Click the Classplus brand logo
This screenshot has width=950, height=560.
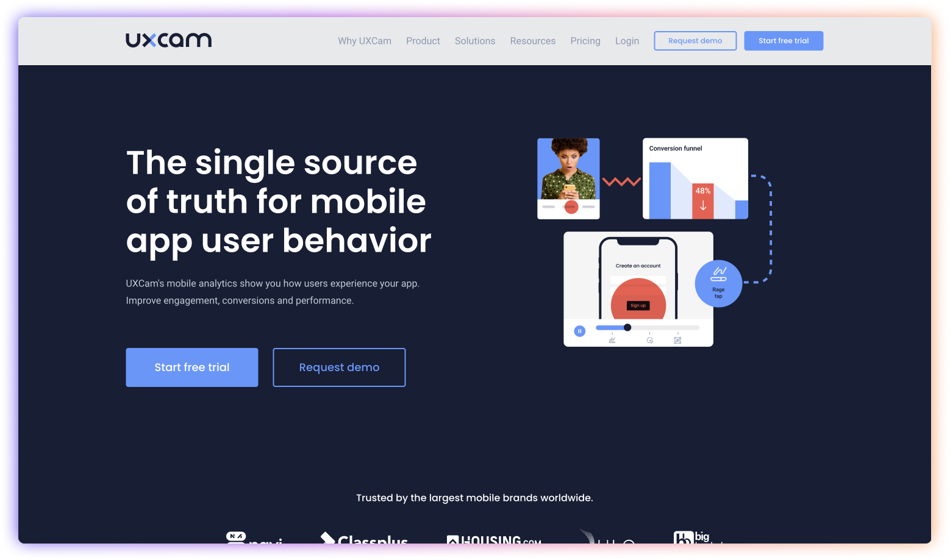tap(365, 538)
